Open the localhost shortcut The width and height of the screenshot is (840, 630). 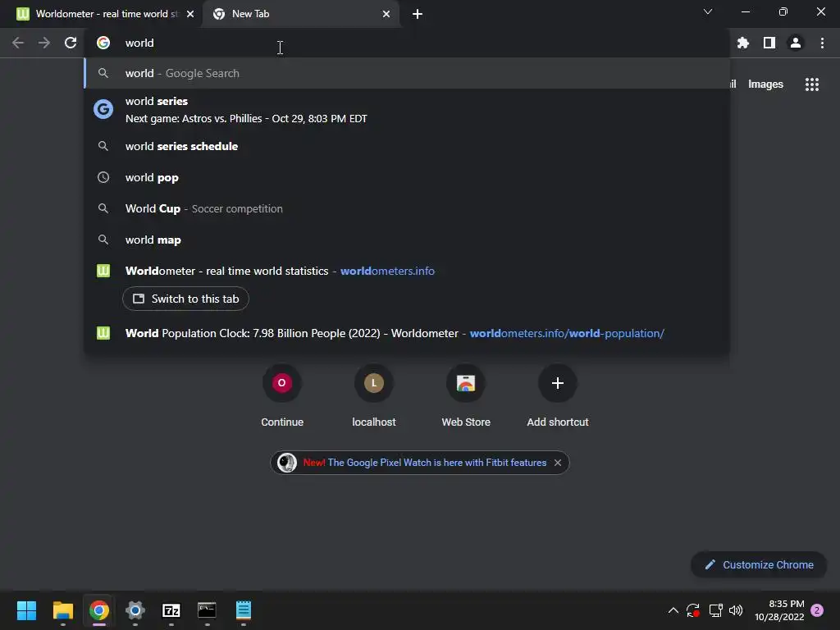click(374, 395)
